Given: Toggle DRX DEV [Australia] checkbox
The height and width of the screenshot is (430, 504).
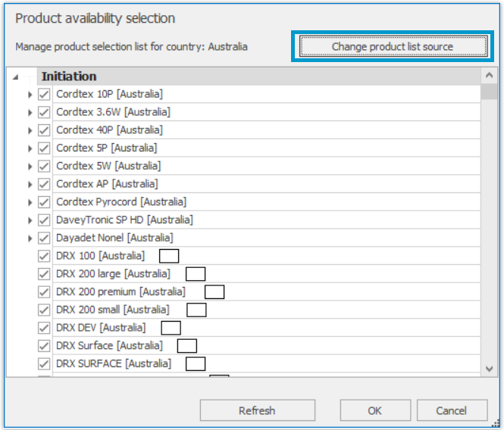Looking at the screenshot, I should (x=44, y=329).
